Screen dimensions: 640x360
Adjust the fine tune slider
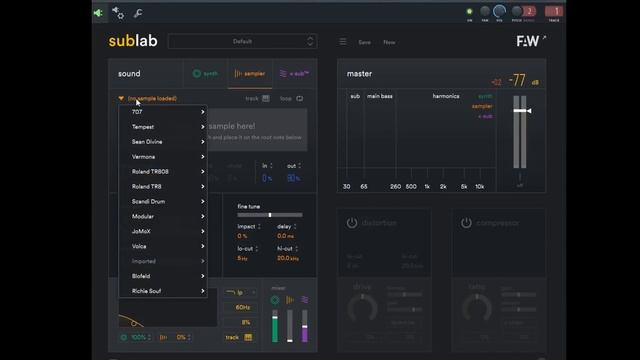coord(270,215)
